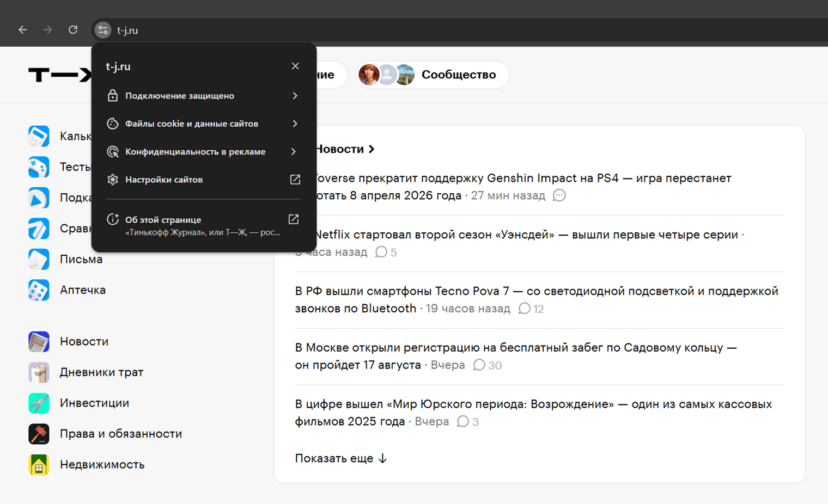
Task: Click the info icon beside 'Об этой странице'
Action: point(113,219)
